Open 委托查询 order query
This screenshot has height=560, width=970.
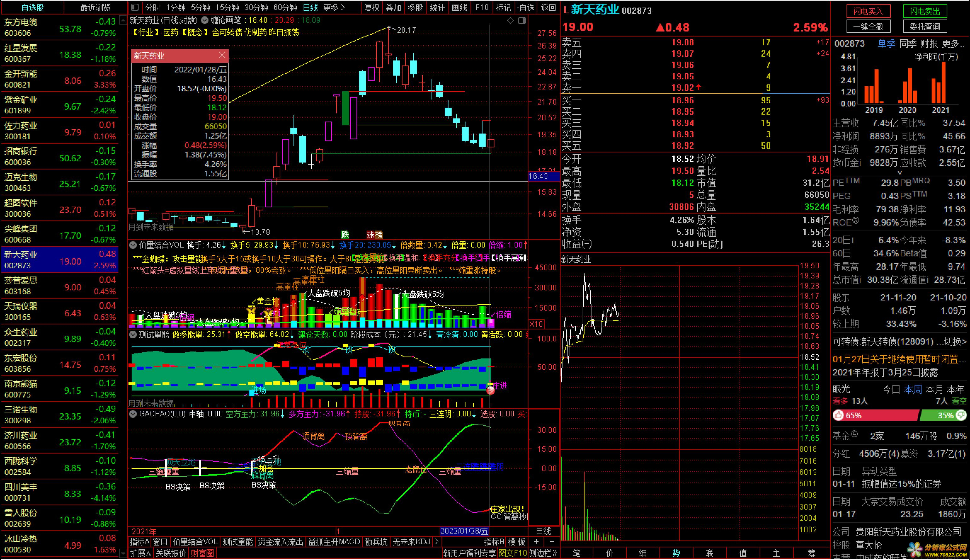[x=925, y=26]
